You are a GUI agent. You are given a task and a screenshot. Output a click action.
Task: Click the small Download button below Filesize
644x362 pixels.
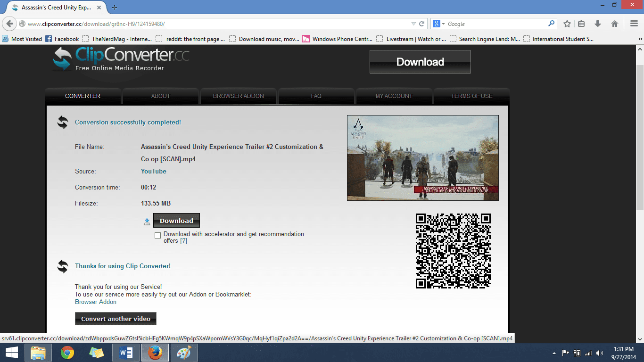(x=176, y=221)
